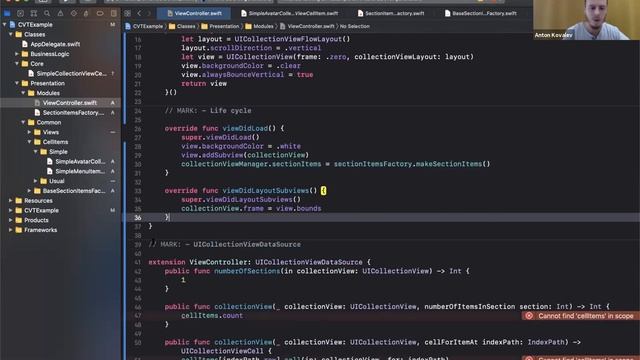Click Classes in the breadcrumb bar
The height and width of the screenshot is (360, 640).
pyautogui.click(x=186, y=26)
